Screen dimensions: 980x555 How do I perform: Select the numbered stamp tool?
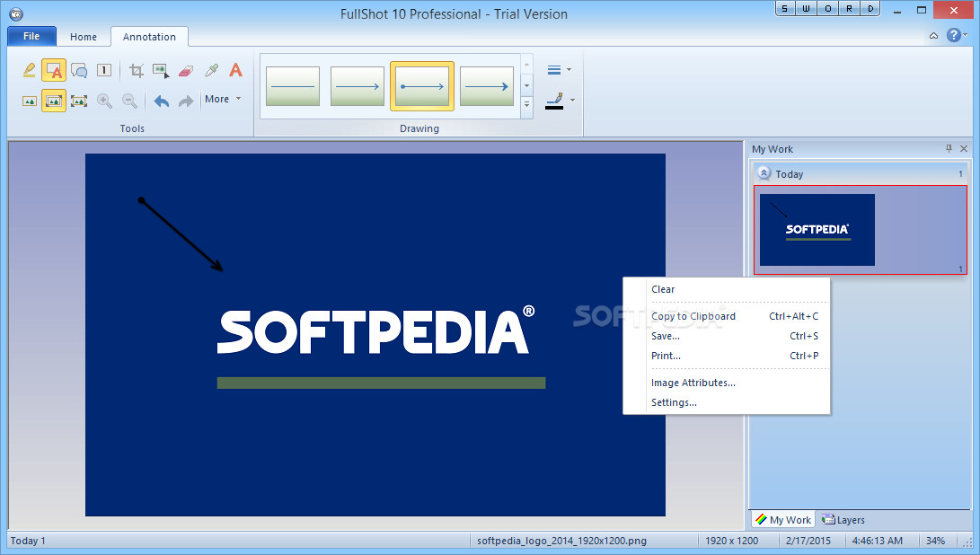(104, 70)
